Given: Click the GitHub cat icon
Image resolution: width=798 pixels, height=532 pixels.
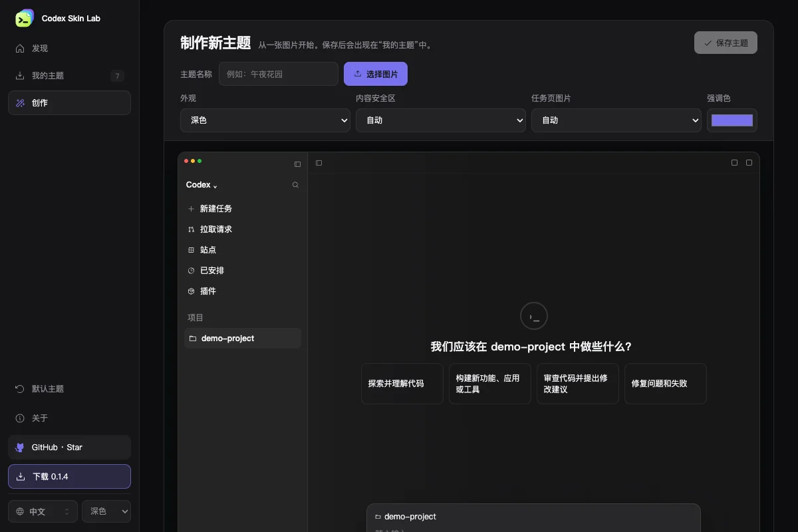Looking at the screenshot, I should pos(20,448).
